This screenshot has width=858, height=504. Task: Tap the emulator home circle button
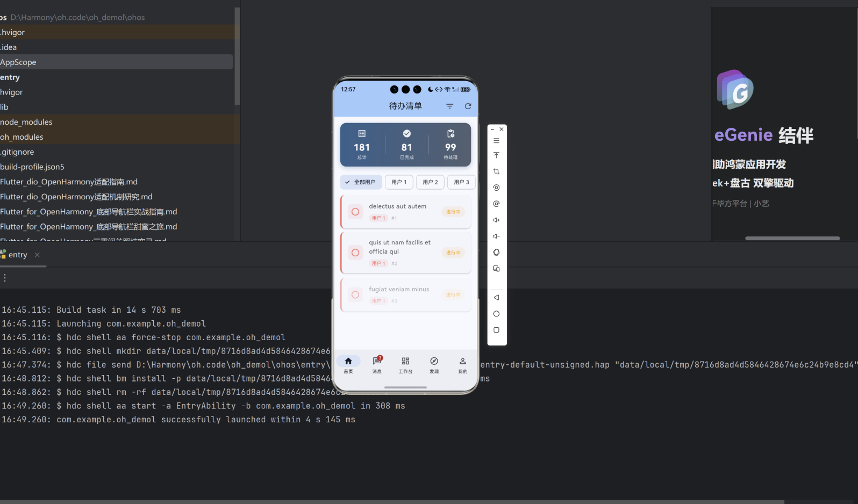pyautogui.click(x=496, y=314)
